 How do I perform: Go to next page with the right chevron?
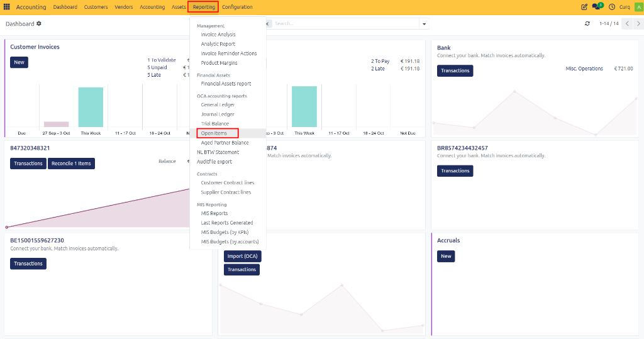click(x=638, y=24)
